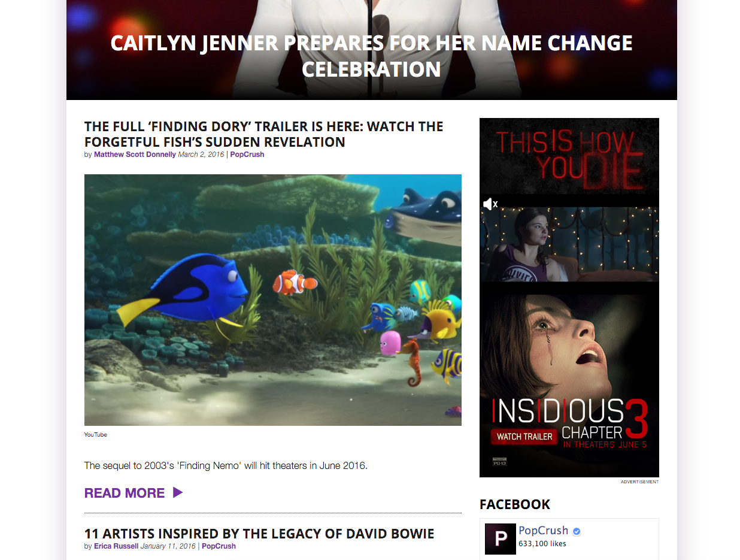Click the This Is How You Die ad banner
The width and height of the screenshot is (740, 560).
coord(569,156)
